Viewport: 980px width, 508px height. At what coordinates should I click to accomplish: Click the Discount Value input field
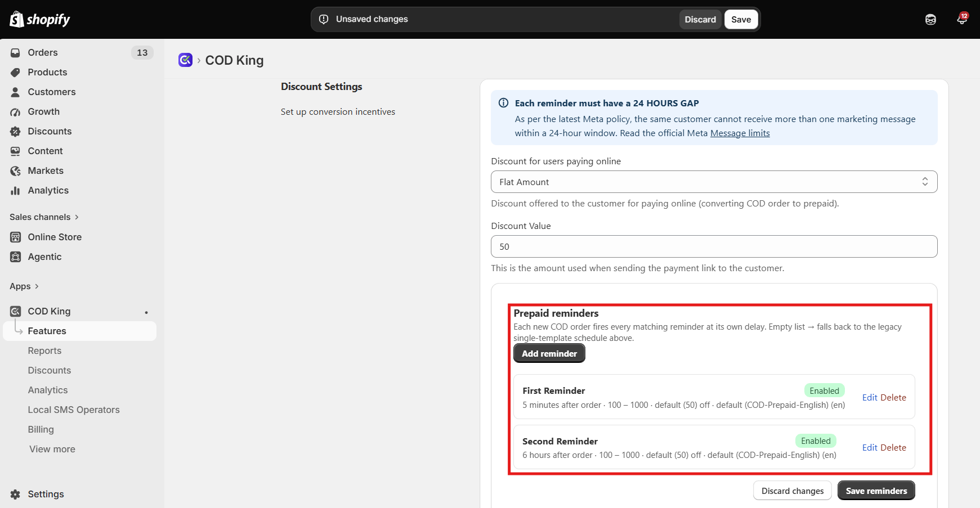[714, 246]
